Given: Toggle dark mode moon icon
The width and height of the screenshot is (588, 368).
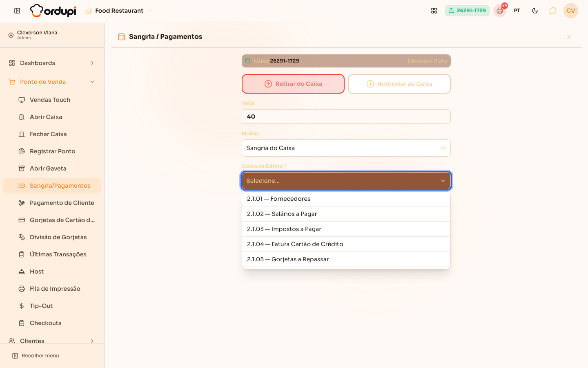Looking at the screenshot, I should 535,11.
